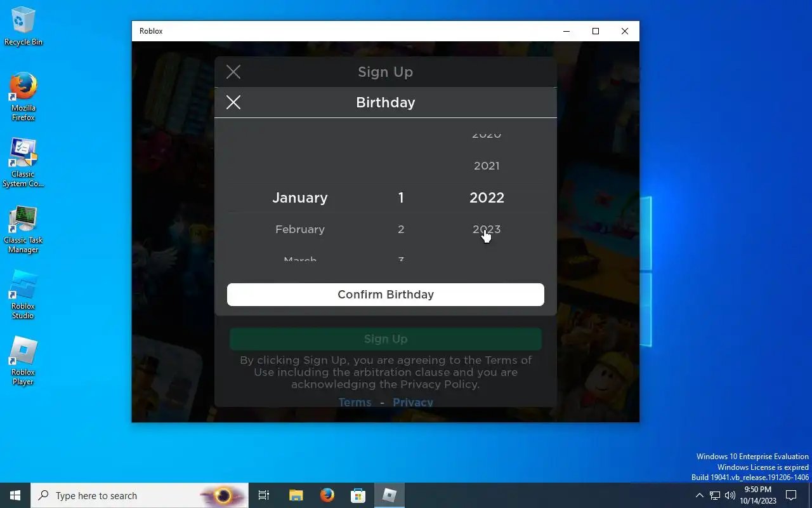This screenshot has height=508, width=812.
Task: Open Microsoft Store from the taskbar
Action: click(x=358, y=495)
